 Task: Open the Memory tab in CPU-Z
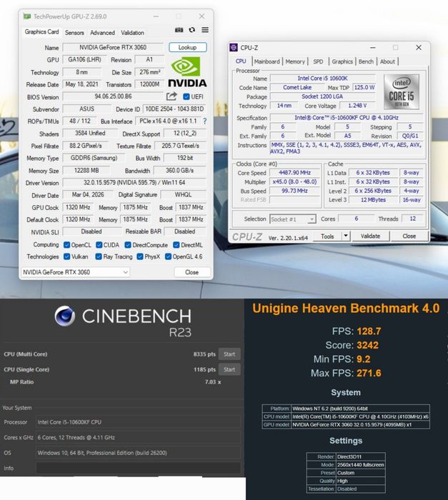pyautogui.click(x=295, y=61)
